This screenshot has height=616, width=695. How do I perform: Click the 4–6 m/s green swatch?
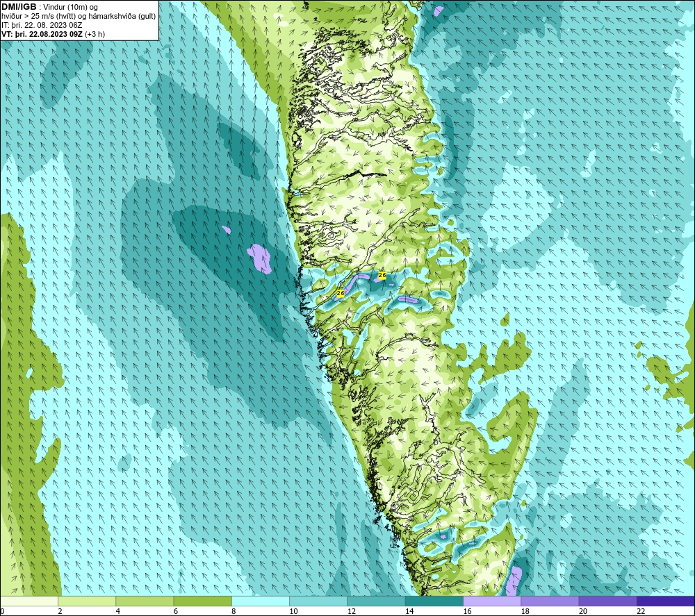point(145,601)
